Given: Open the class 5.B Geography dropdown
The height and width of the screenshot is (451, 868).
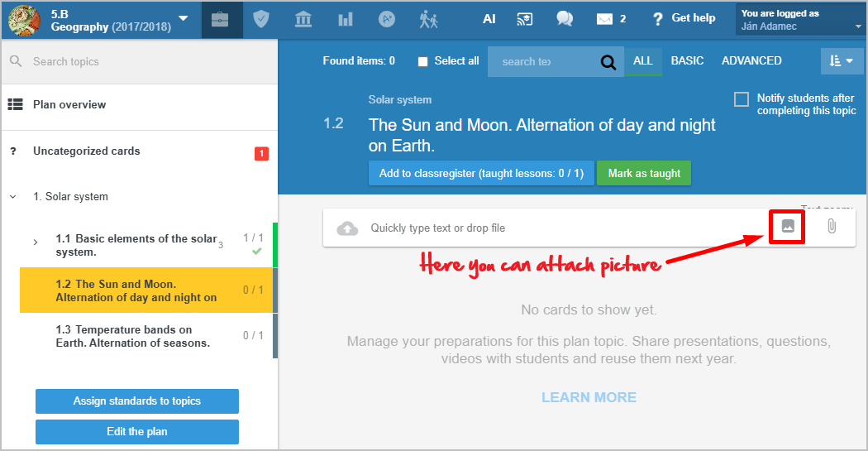Looking at the screenshot, I should (183, 19).
